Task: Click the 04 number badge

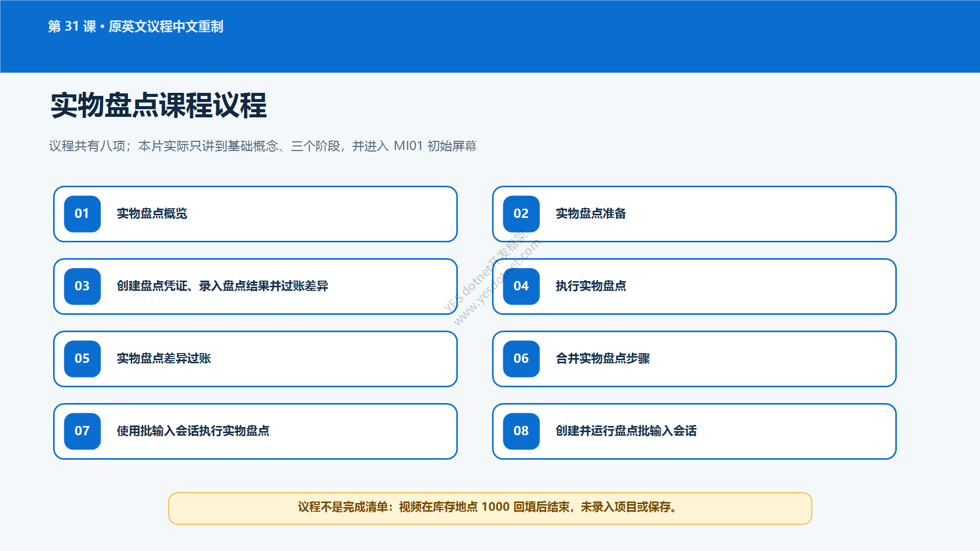Action: pyautogui.click(x=521, y=286)
